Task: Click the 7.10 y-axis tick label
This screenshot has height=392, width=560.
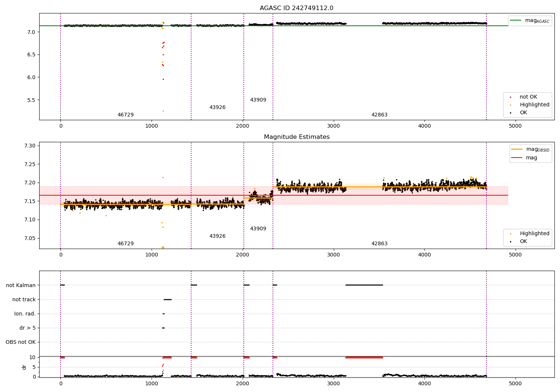Action: click(29, 220)
